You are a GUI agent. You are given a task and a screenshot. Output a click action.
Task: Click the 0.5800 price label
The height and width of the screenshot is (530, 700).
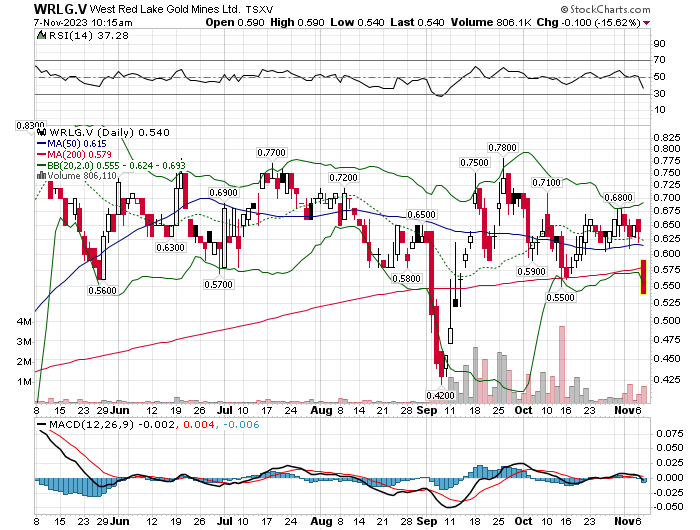(406, 279)
